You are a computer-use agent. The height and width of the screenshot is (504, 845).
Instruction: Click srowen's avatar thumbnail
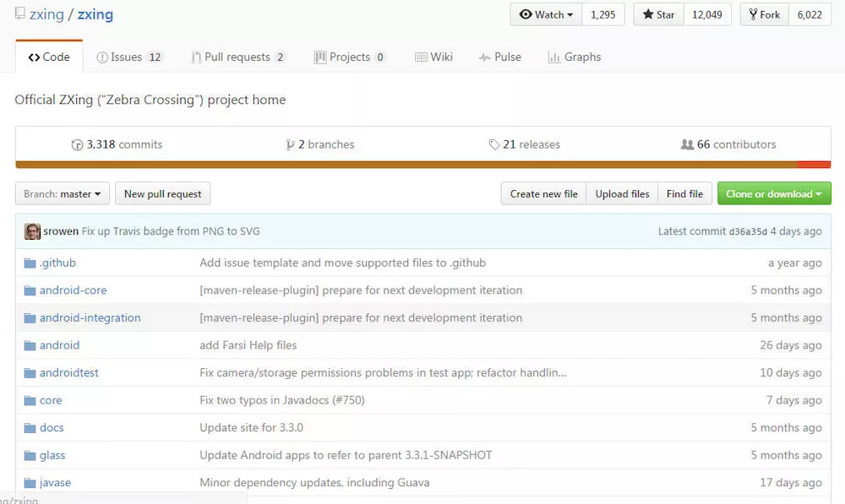32,231
